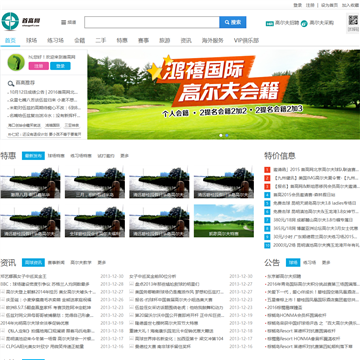Viewport: 360px width, 360px height.
Task: Select the first carousel dot
Action: click(x=221, y=135)
